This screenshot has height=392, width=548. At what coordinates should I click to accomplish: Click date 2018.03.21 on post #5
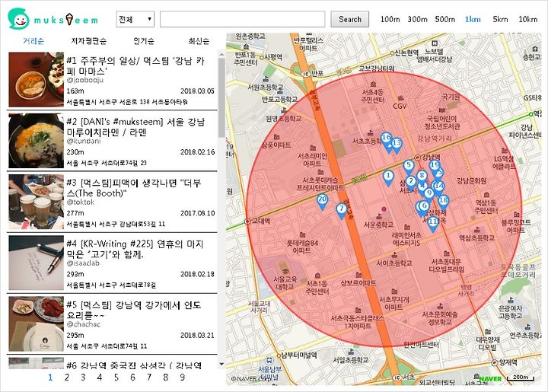197,335
